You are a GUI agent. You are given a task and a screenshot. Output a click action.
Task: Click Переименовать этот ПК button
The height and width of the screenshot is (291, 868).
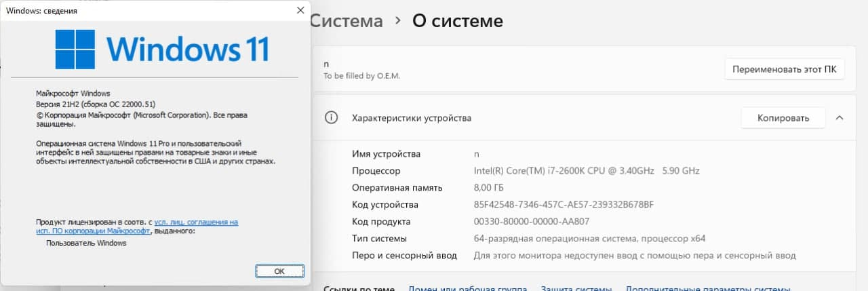coord(785,69)
